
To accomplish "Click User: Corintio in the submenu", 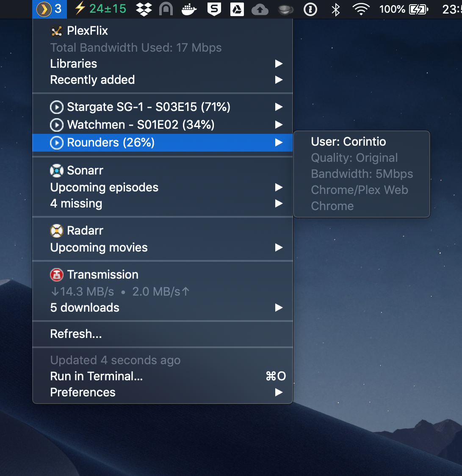I will (349, 142).
